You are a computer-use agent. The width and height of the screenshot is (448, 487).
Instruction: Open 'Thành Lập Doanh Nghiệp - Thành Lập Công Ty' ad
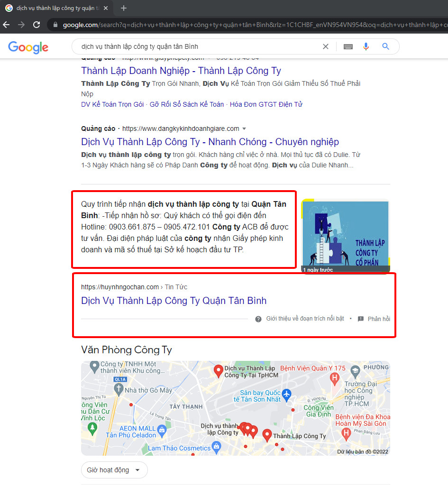click(x=181, y=71)
